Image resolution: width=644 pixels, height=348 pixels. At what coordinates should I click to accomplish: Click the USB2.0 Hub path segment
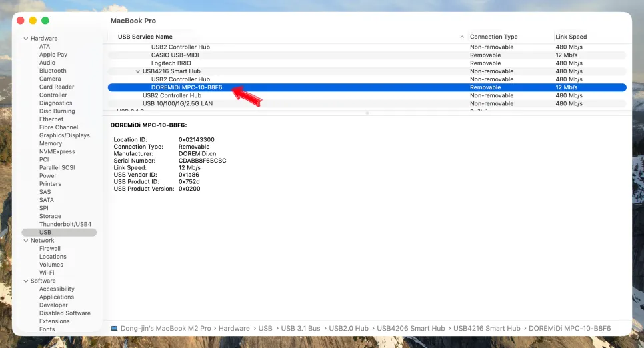click(x=349, y=329)
